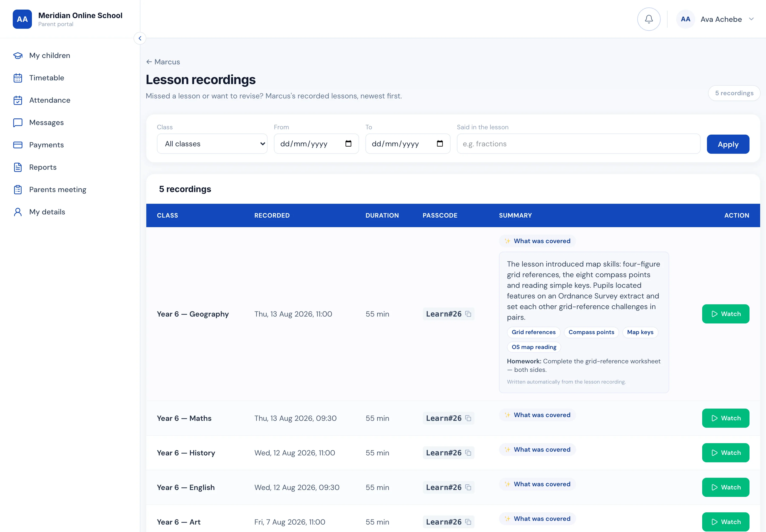Open the Attendance page
Viewport: 766px width, 532px height.
click(x=50, y=100)
